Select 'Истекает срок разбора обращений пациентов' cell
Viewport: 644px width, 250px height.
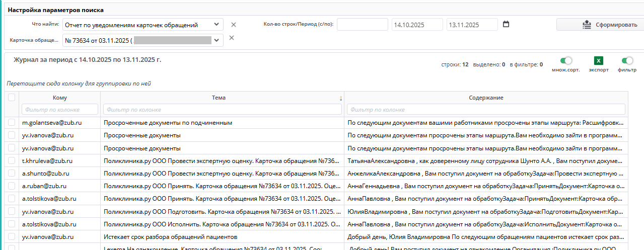223,236
